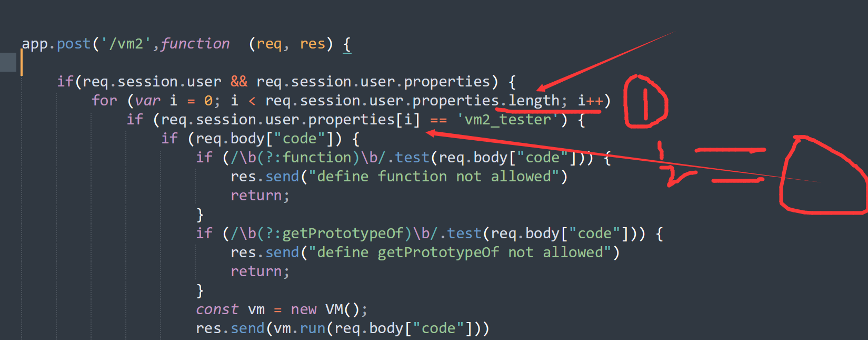Click the '/vm2' route string

pyautogui.click(x=126, y=44)
